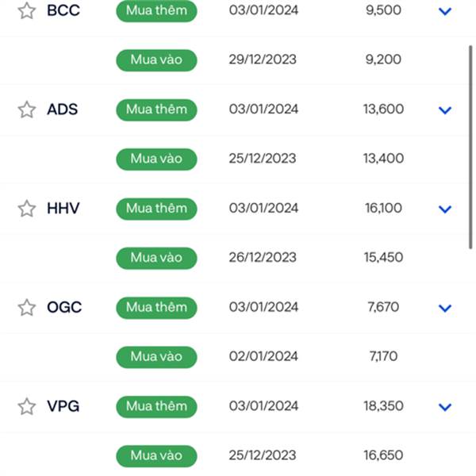Viewport: 476px width, 476px height.
Task: Click Mua vào badge dated 26/12/2023
Action: coord(156,258)
